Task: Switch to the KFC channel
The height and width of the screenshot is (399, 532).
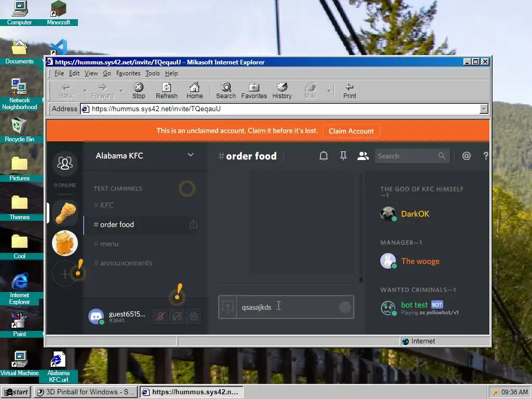Action: pyautogui.click(x=141, y=205)
